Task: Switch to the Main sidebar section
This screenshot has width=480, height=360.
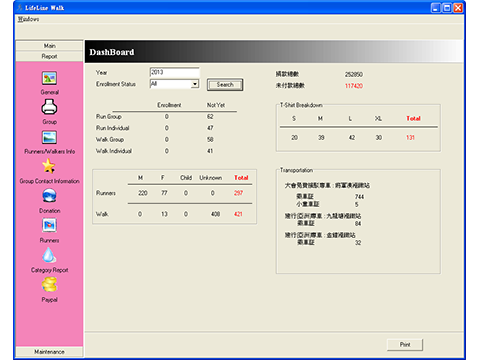Action: [49, 46]
